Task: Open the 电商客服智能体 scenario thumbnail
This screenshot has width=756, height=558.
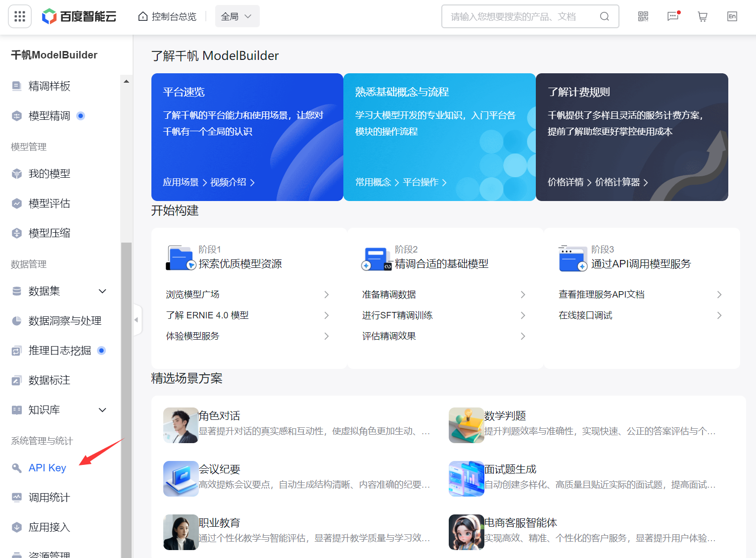Action: pyautogui.click(x=466, y=532)
